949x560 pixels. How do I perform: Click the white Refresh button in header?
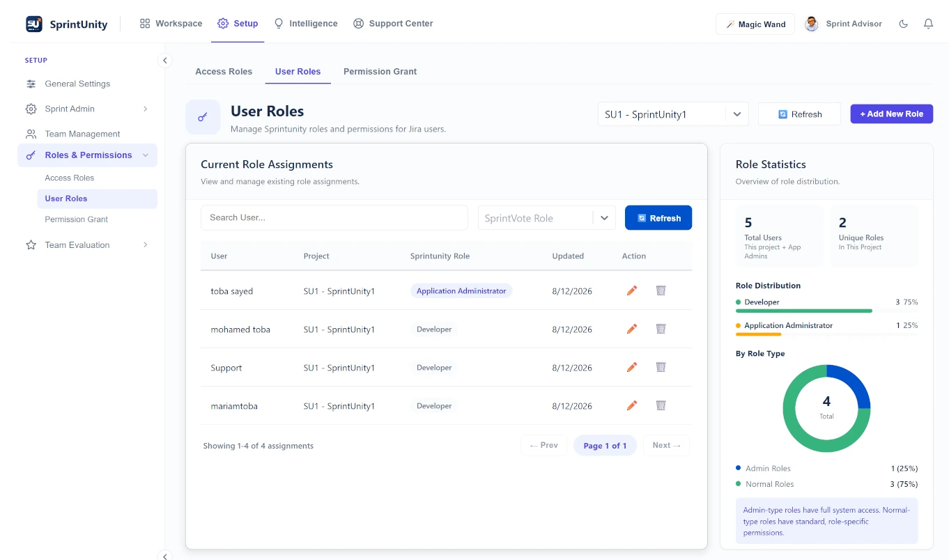click(x=799, y=114)
